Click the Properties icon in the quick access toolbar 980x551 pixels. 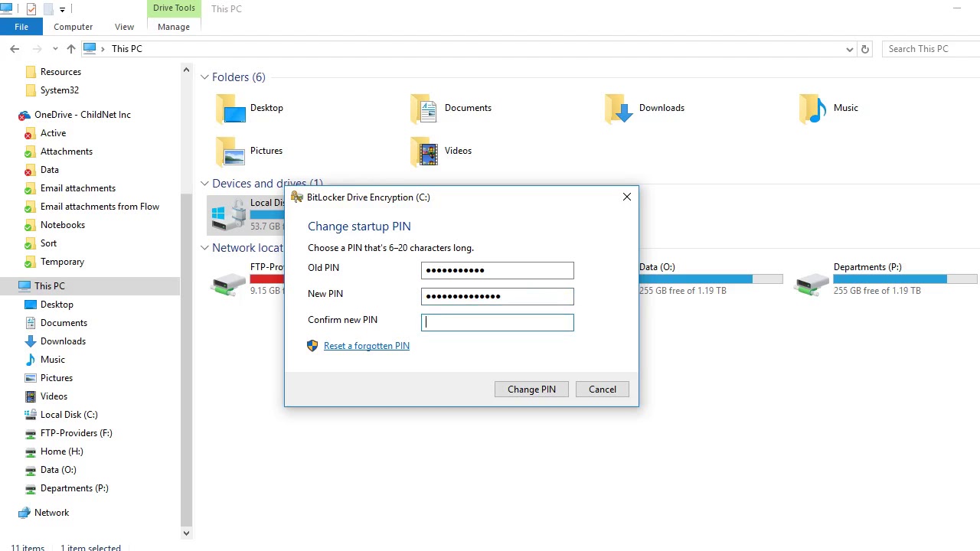pos(31,9)
